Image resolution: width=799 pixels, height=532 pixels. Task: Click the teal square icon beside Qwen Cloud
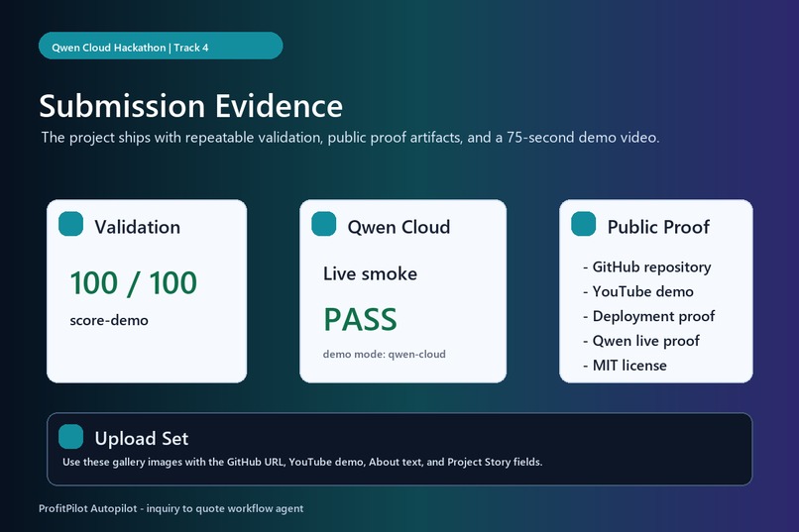pyautogui.click(x=323, y=224)
